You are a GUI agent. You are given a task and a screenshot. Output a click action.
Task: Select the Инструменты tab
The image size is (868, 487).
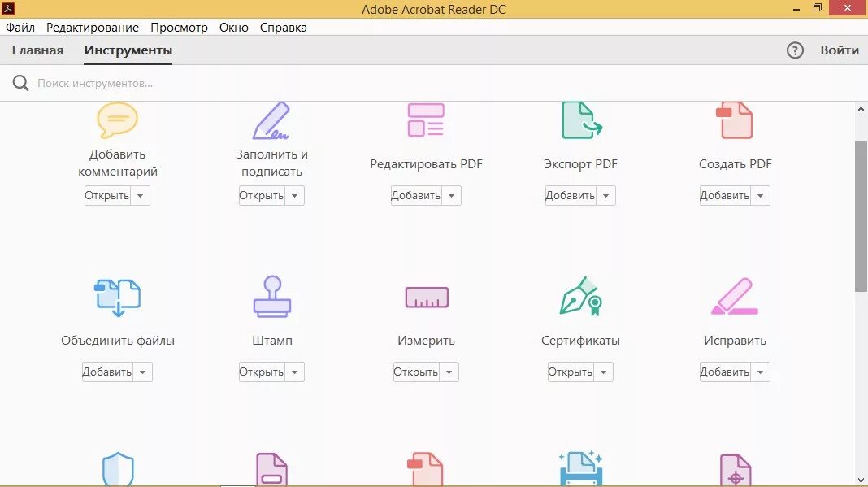[x=128, y=50]
